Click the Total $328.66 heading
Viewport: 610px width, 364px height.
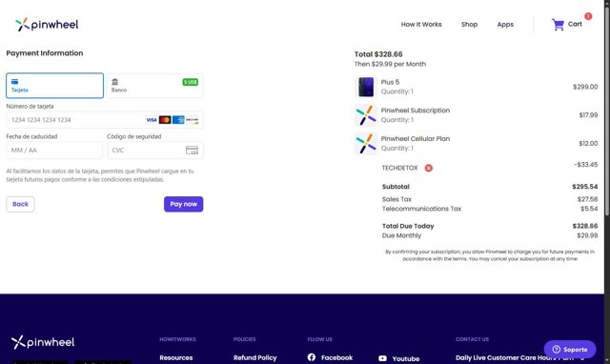coord(378,54)
